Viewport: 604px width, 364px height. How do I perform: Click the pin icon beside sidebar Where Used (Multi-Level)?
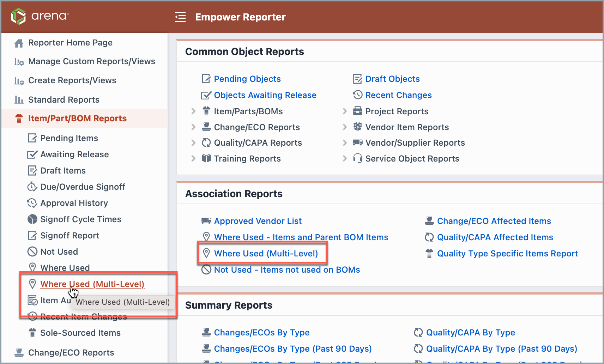(x=32, y=284)
